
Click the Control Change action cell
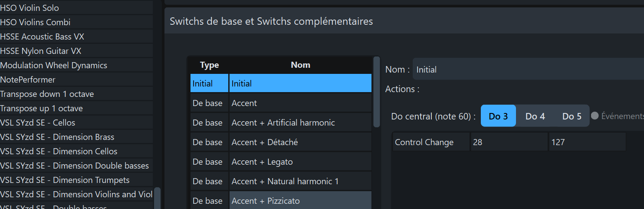click(431, 142)
